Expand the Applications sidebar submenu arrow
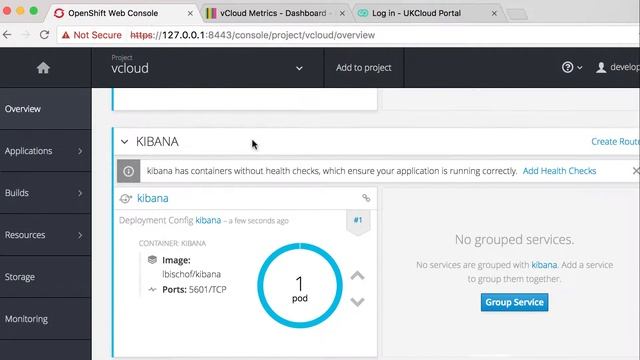The image size is (640, 360). [80, 151]
